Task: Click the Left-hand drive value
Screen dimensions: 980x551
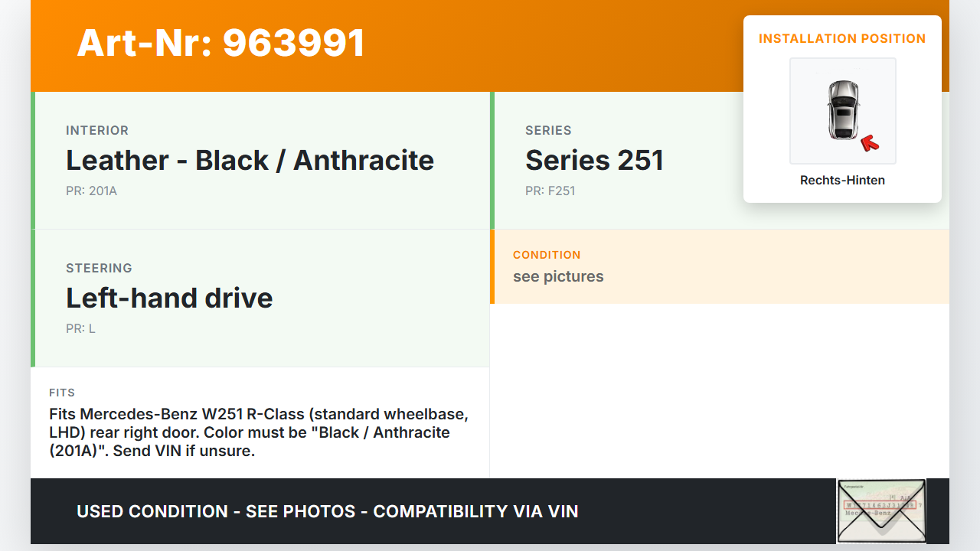Action: click(x=169, y=298)
